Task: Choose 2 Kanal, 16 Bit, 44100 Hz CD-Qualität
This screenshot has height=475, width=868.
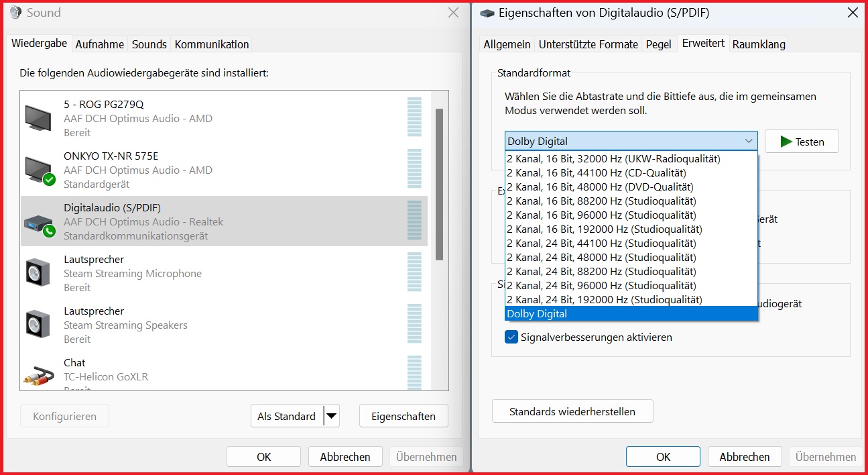Action: click(x=631, y=173)
